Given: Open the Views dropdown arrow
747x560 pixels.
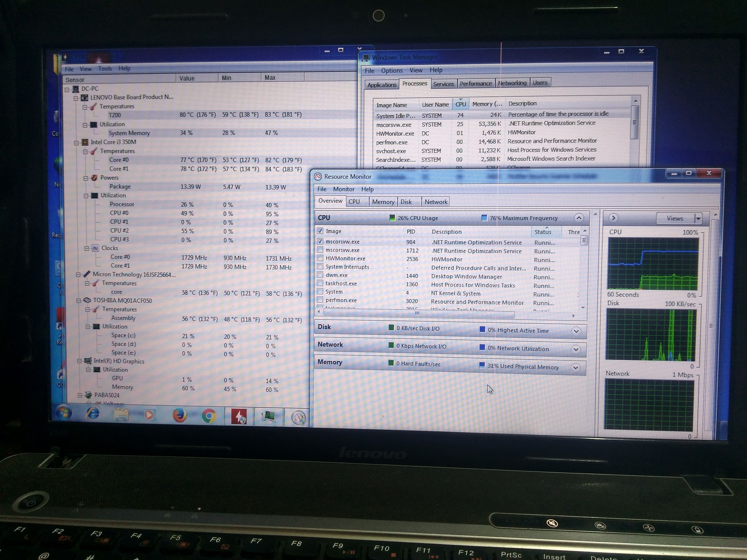Looking at the screenshot, I should 698,219.
